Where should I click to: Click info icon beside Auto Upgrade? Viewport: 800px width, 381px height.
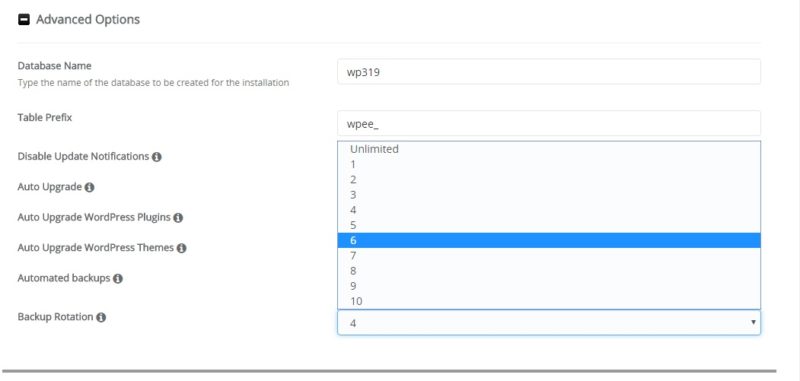(x=89, y=188)
